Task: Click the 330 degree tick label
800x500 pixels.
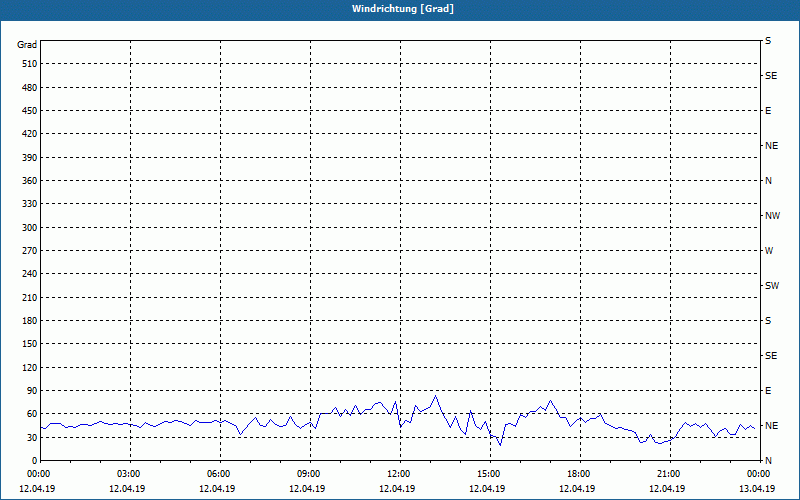Action: (x=28, y=204)
